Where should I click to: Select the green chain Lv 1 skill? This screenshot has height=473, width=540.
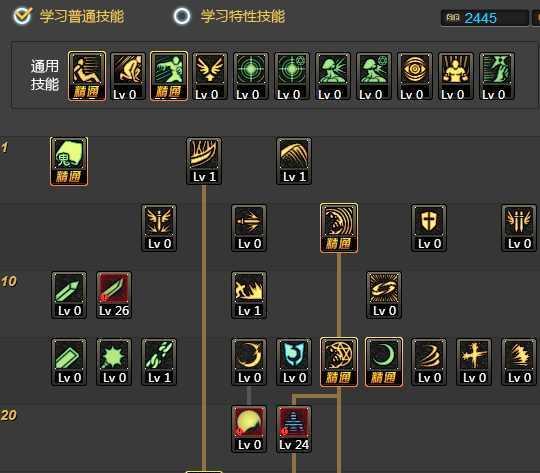(159, 362)
